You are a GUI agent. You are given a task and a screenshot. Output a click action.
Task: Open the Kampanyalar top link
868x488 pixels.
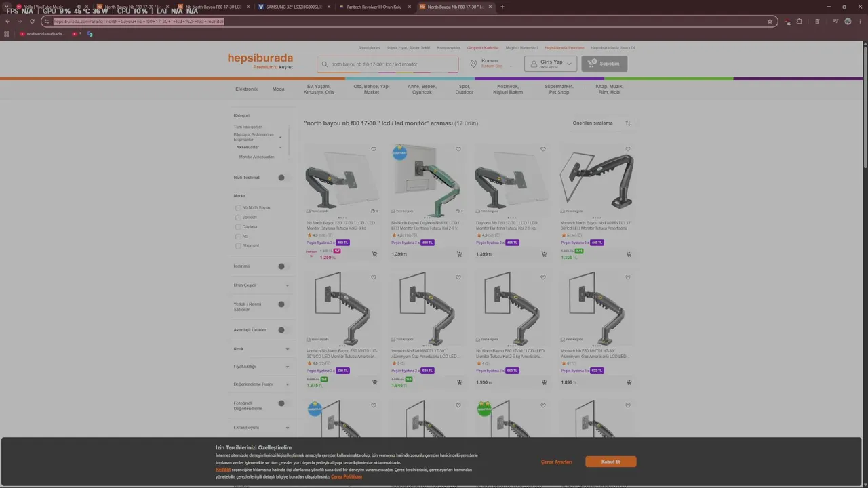[x=449, y=48]
